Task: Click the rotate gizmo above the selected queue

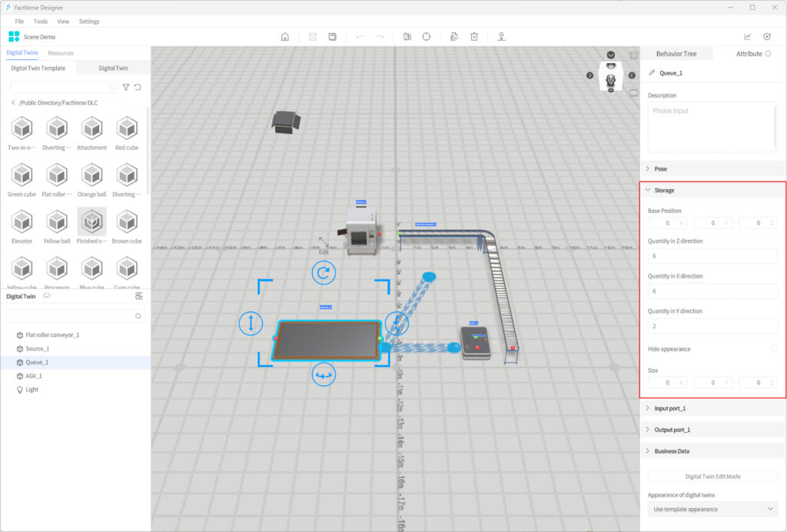Action: (x=324, y=273)
